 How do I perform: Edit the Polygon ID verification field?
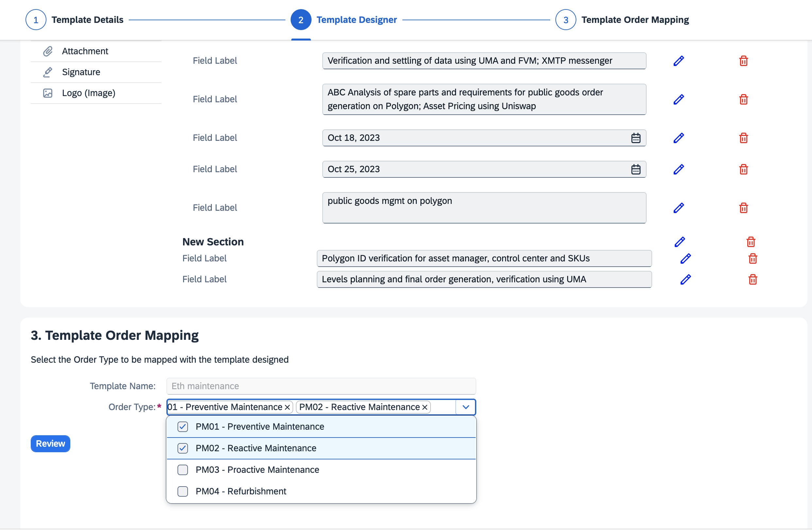click(x=685, y=258)
